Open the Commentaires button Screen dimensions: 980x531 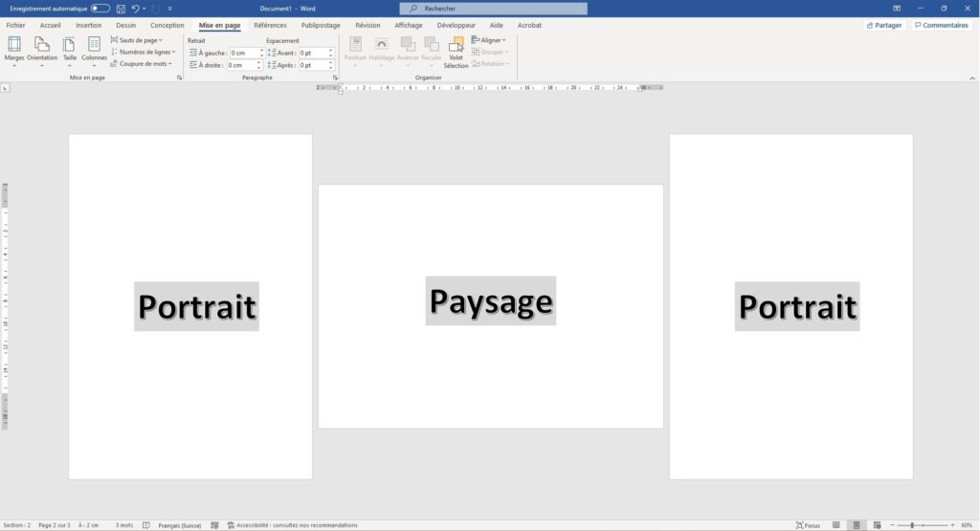click(x=941, y=26)
